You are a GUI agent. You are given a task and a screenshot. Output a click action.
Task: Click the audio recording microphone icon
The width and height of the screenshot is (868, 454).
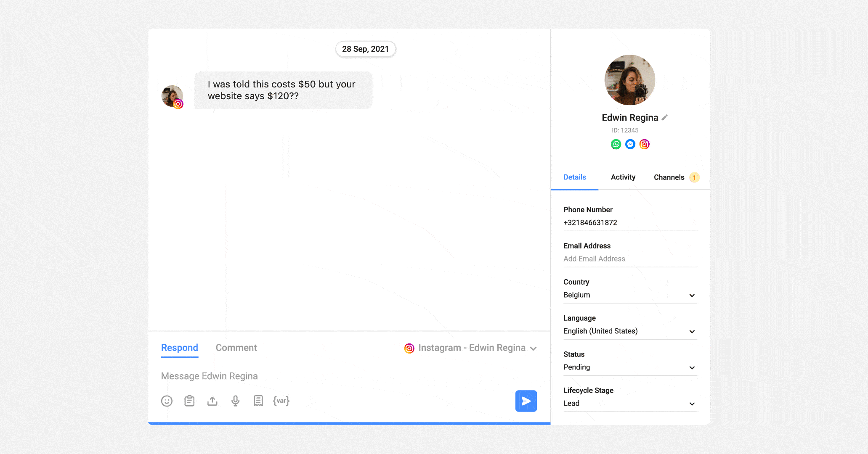coord(234,401)
